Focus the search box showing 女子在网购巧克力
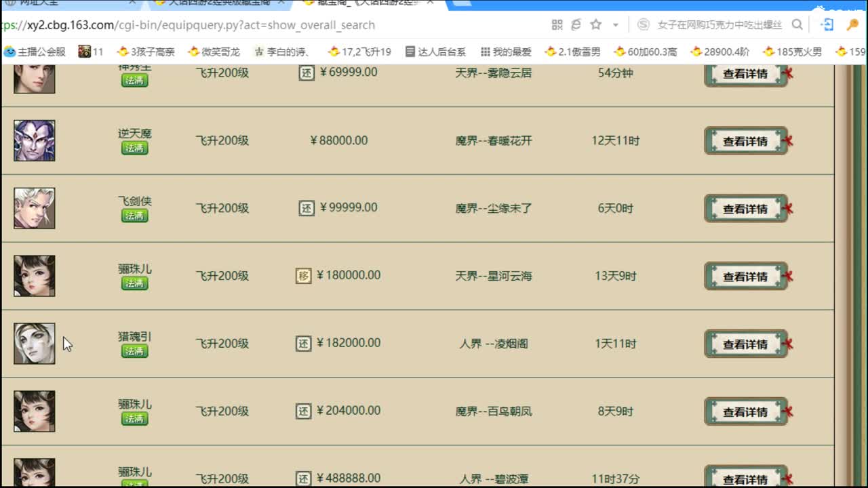The width and height of the screenshot is (868, 488). click(x=719, y=25)
